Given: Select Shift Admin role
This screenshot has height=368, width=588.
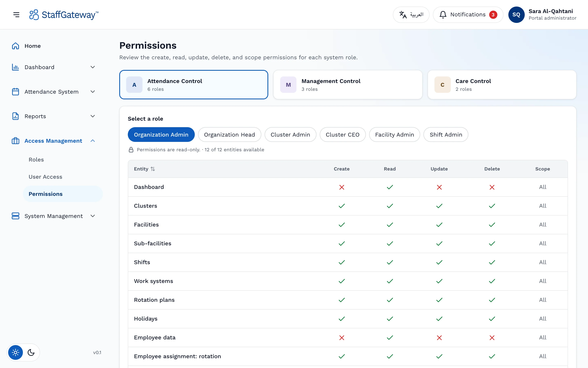Looking at the screenshot, I should click(446, 135).
